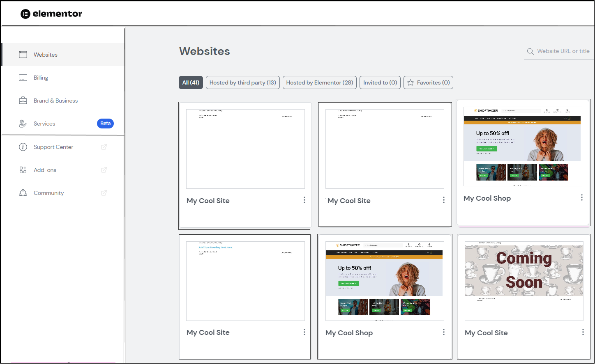Screen dimensions: 595x364
Task: Click the Brand & Business briefcase icon
Action: (x=23, y=100)
